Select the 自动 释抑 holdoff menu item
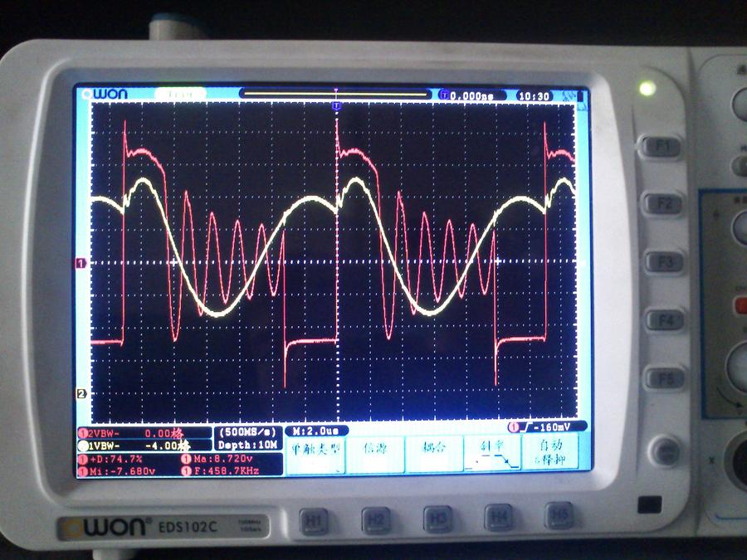 coord(551,451)
